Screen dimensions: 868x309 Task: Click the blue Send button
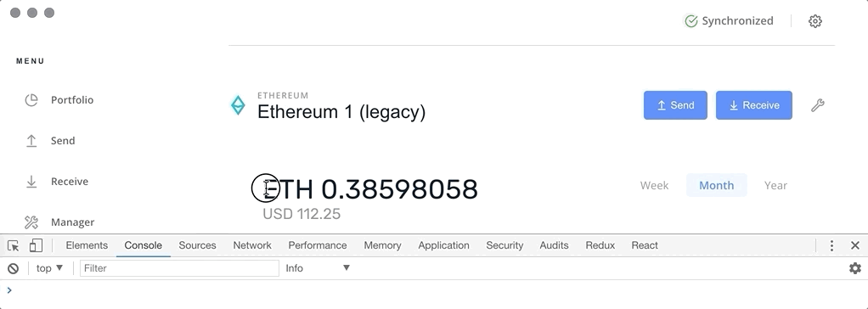click(675, 105)
